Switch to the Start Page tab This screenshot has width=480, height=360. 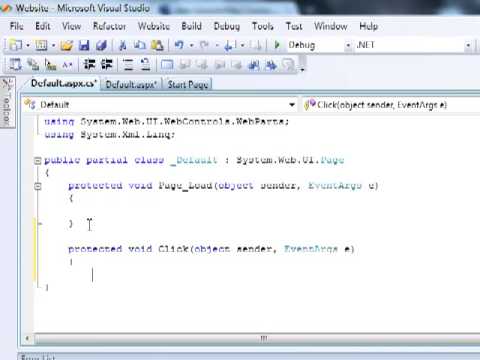188,84
